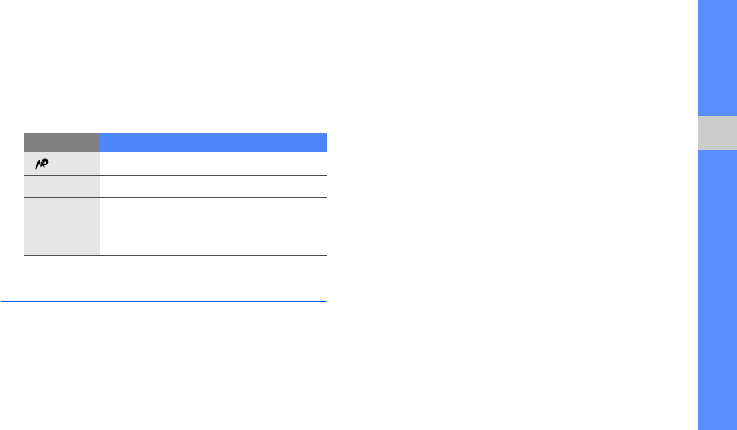
Task: Click the white cell beside the pen icon
Action: [213, 164]
